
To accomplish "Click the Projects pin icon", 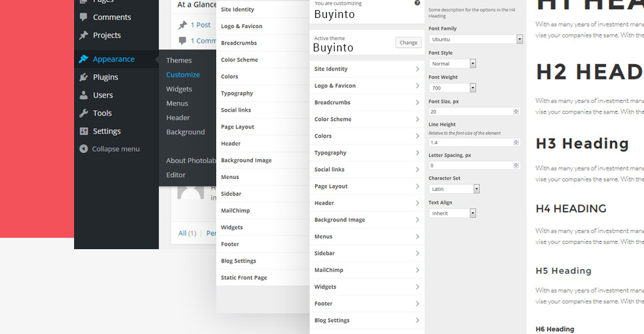I will [x=83, y=35].
